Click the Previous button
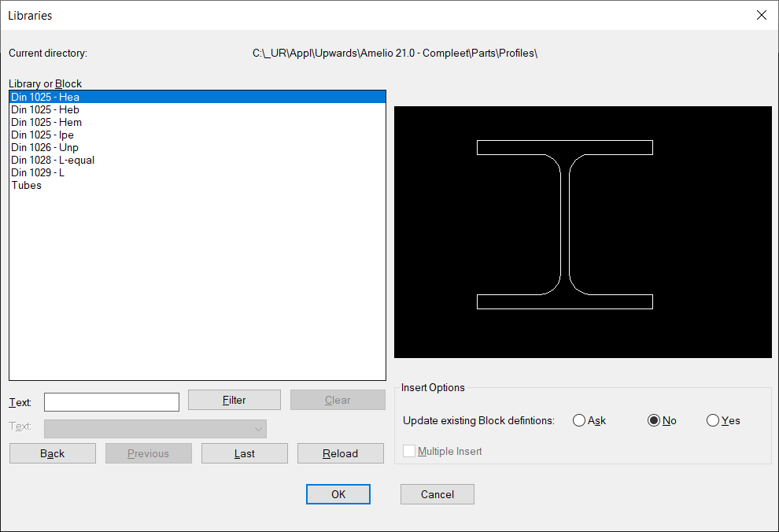The height and width of the screenshot is (532, 779). [x=149, y=453]
